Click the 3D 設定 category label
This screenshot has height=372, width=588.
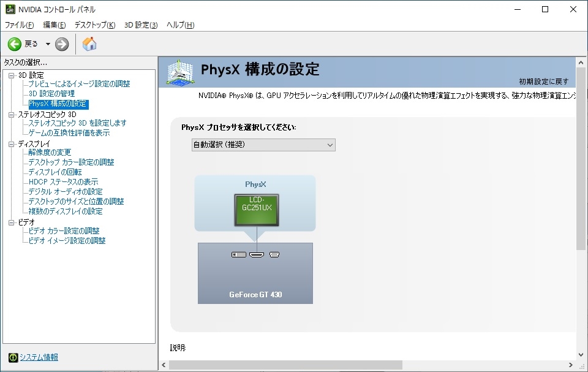[31, 75]
